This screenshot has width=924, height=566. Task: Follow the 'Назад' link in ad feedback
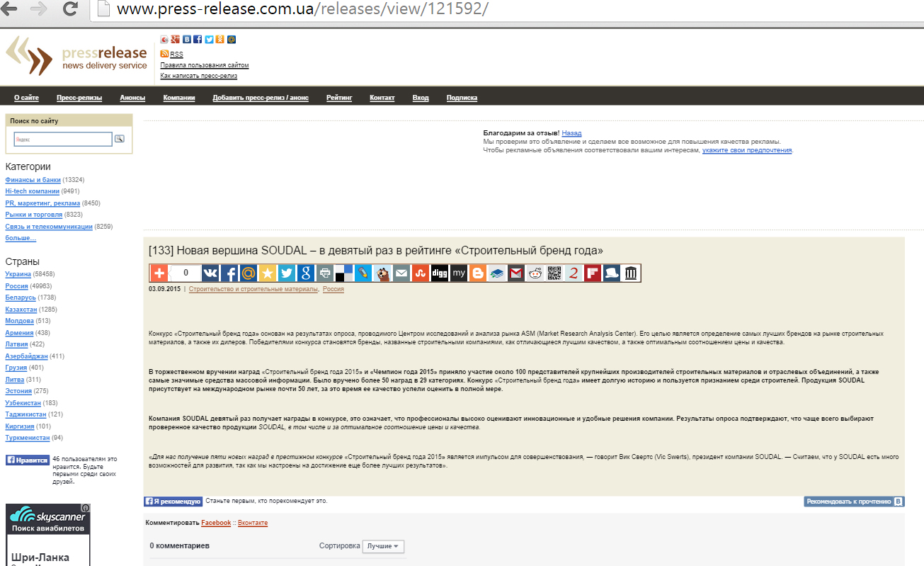click(x=571, y=133)
